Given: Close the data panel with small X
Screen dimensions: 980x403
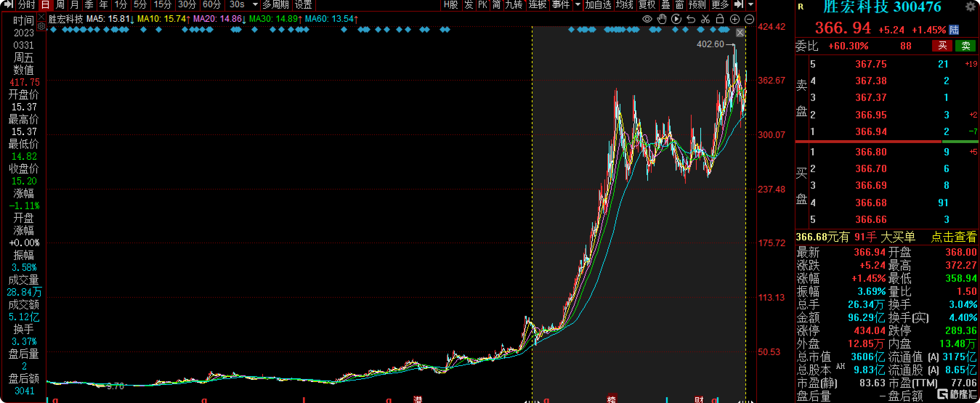Looking at the screenshot, I should [x=41, y=16].
